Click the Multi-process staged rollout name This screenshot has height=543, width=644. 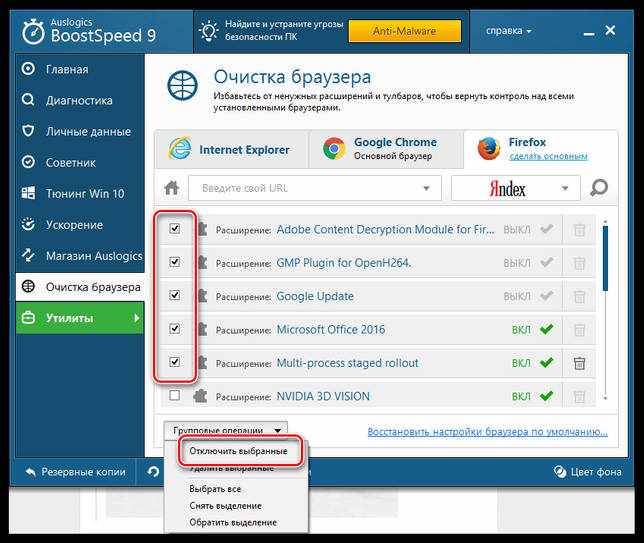pyautogui.click(x=347, y=363)
